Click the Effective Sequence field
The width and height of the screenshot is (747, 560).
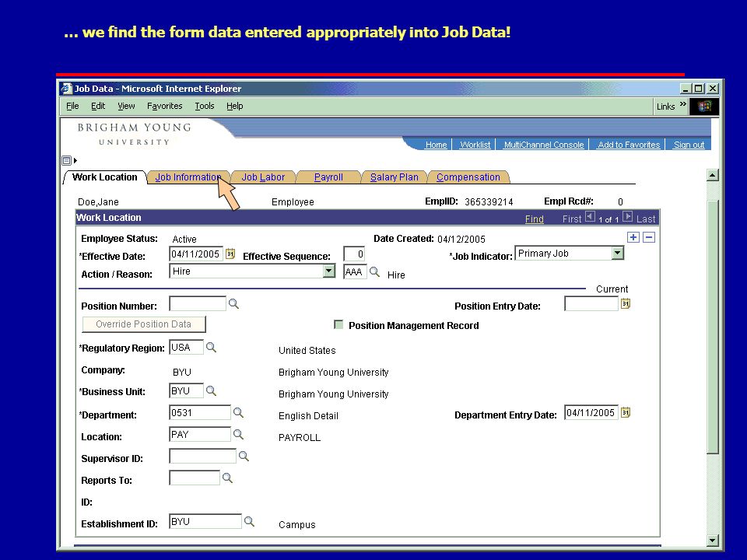tap(354, 254)
